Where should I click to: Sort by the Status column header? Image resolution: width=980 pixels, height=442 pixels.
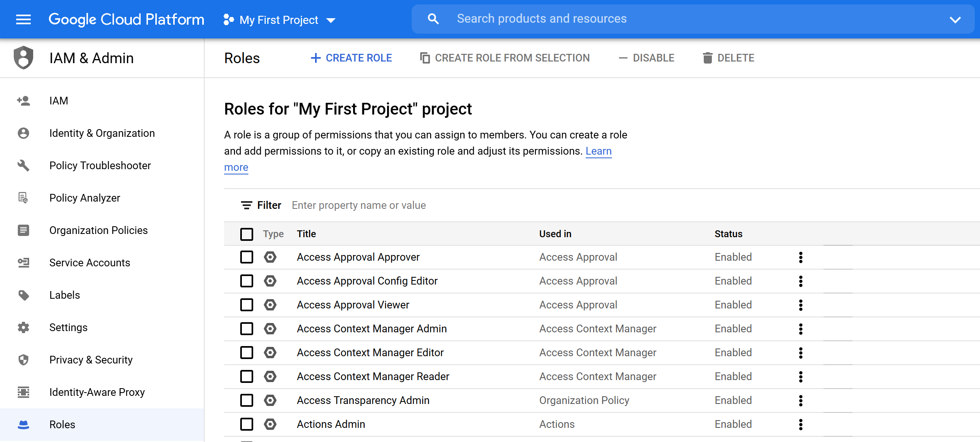tap(728, 234)
